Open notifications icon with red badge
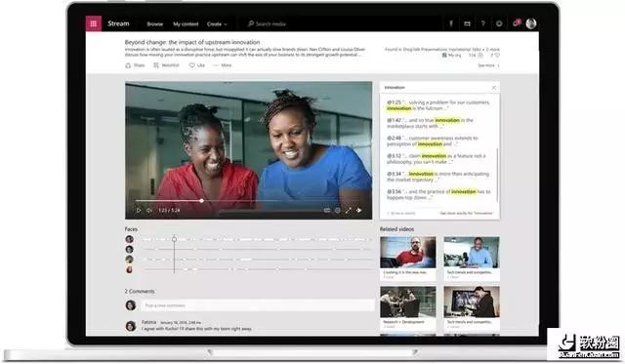625x364 pixels. pos(517,23)
